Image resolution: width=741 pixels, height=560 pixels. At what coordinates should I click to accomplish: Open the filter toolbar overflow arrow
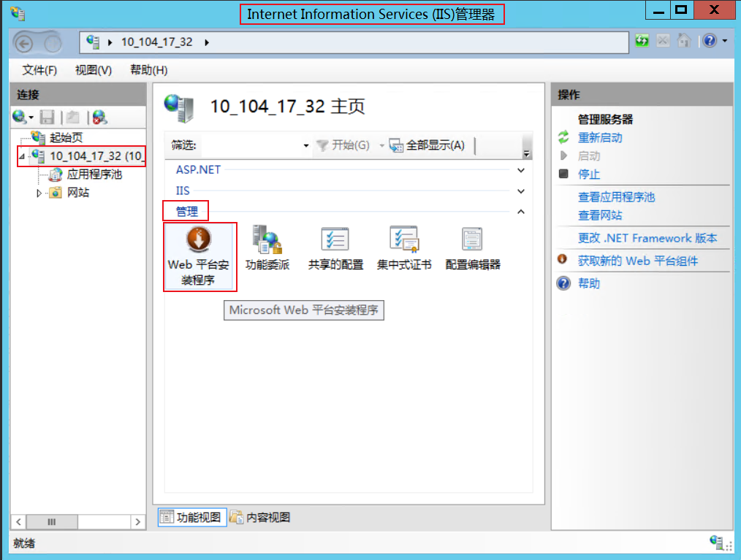pyautogui.click(x=526, y=153)
